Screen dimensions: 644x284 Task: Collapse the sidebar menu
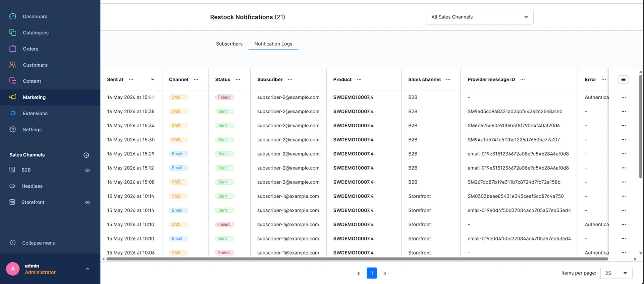[39, 243]
